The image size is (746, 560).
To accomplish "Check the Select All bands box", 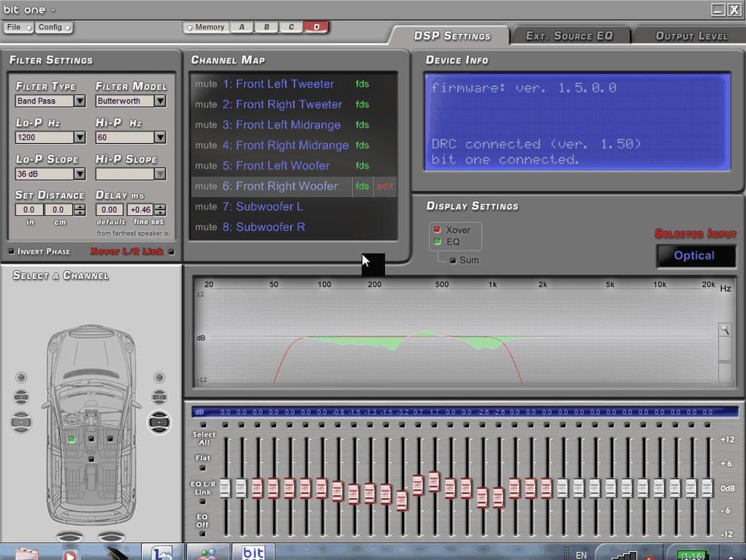I will 204,424.
